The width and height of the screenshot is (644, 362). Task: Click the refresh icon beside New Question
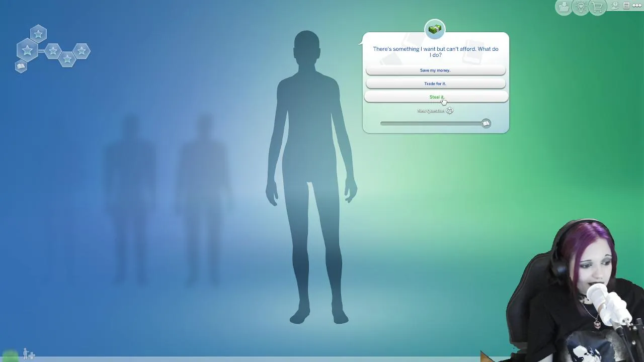coord(450,111)
